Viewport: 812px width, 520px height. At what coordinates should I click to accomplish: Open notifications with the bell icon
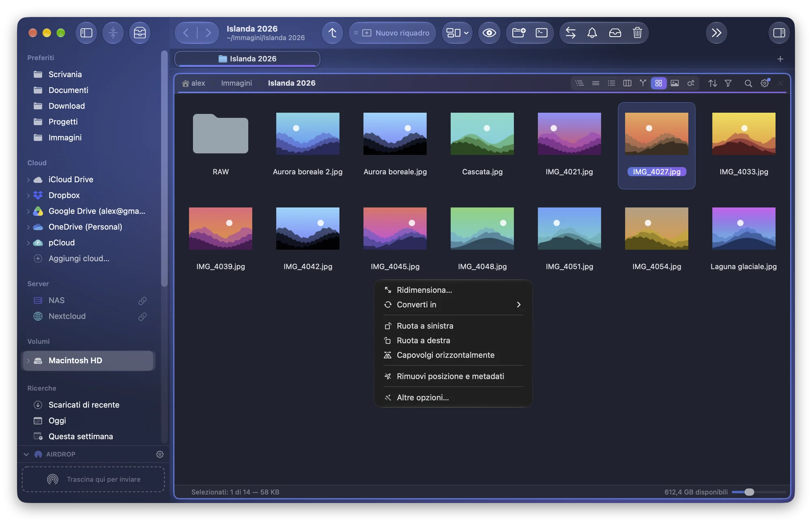point(592,33)
